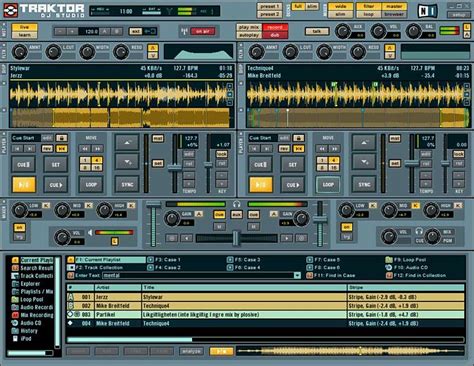Click deck A pitch bend up arrow
Viewport: 474px width, 366px height.
coord(127,142)
